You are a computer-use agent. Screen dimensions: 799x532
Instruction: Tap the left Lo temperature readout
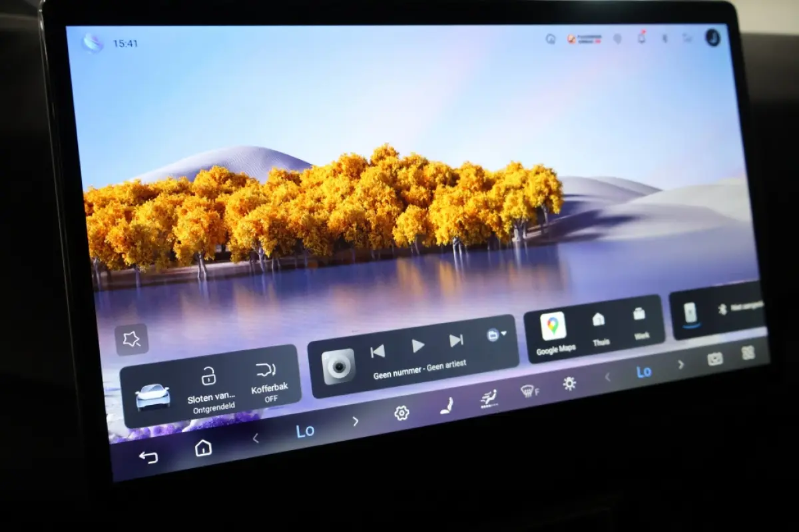click(305, 431)
